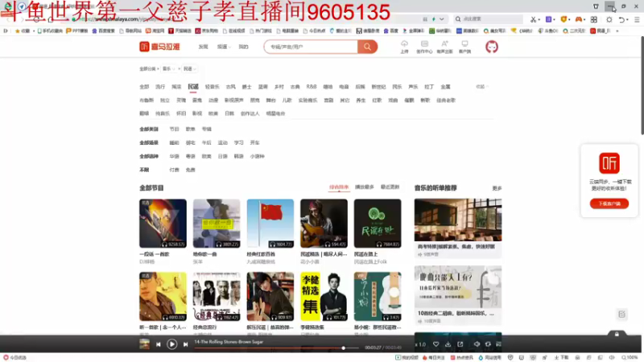Toggle the loop mode icon in player

(488, 344)
